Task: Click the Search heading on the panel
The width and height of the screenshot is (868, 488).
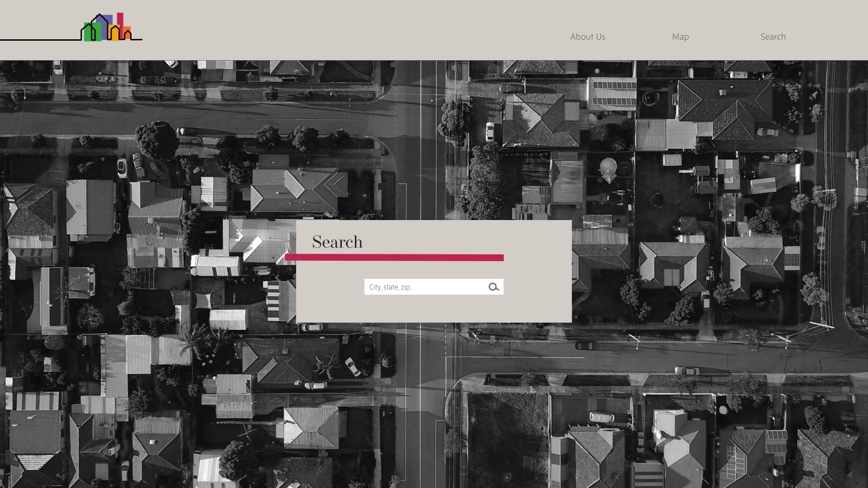Action: coord(337,242)
